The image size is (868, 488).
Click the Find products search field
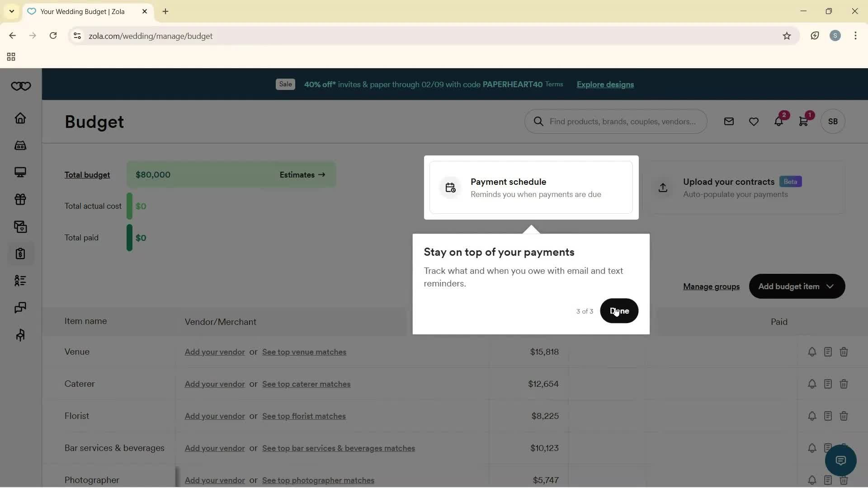(x=616, y=121)
